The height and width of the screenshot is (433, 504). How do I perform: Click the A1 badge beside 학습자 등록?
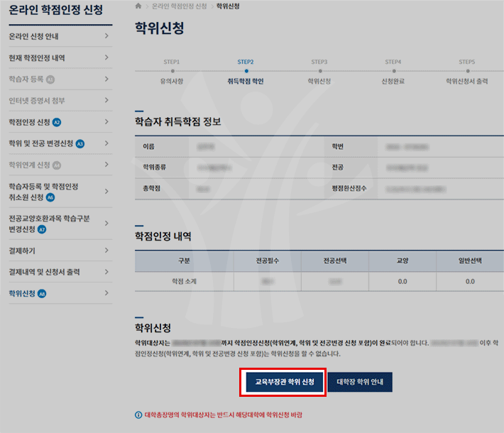[x=50, y=80]
